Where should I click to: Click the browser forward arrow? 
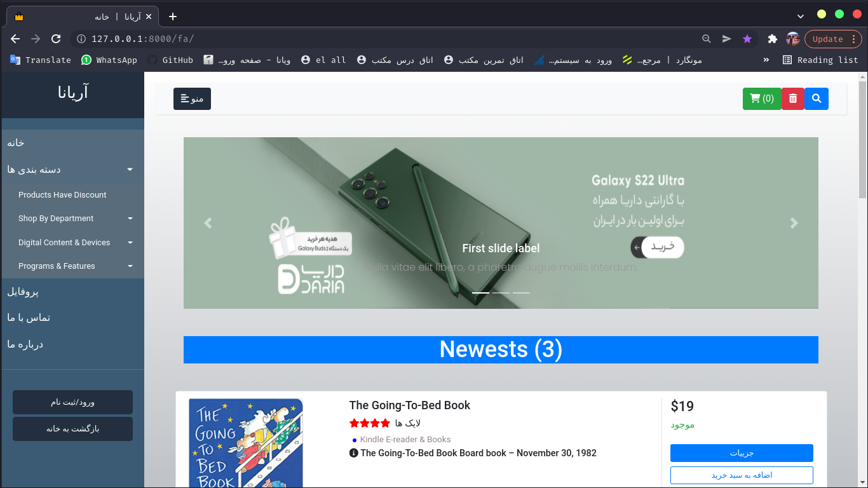(x=36, y=39)
